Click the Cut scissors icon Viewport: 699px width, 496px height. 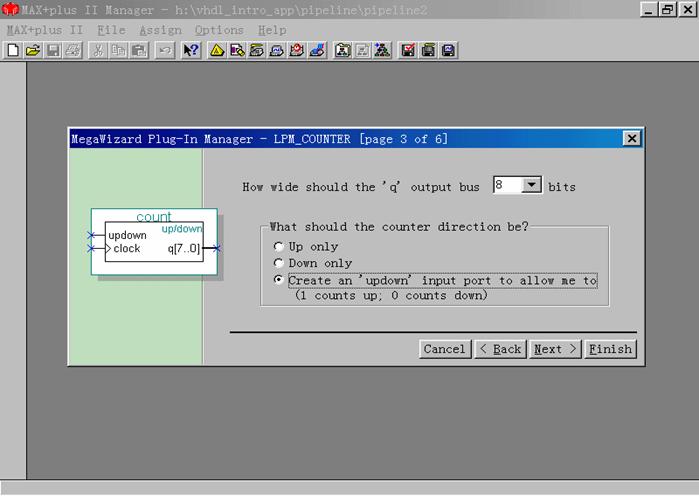pos(98,50)
